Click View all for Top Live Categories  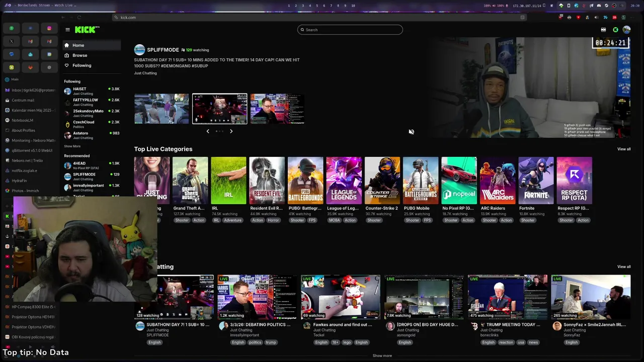[x=624, y=149]
